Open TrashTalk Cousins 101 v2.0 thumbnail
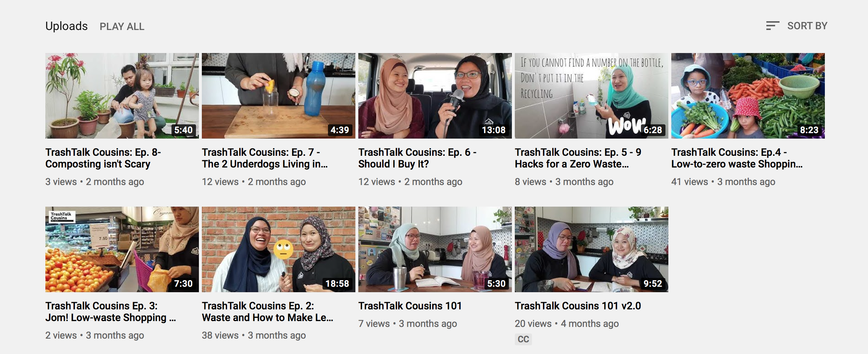 coord(592,249)
